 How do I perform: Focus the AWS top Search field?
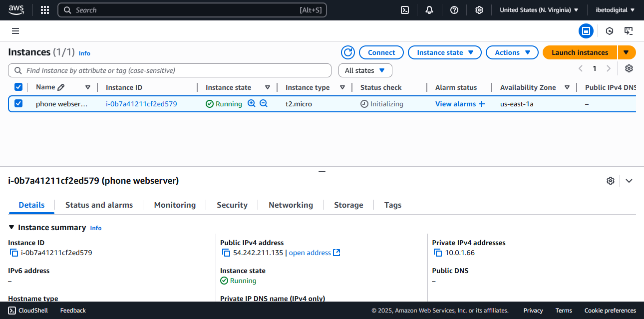coord(192,10)
